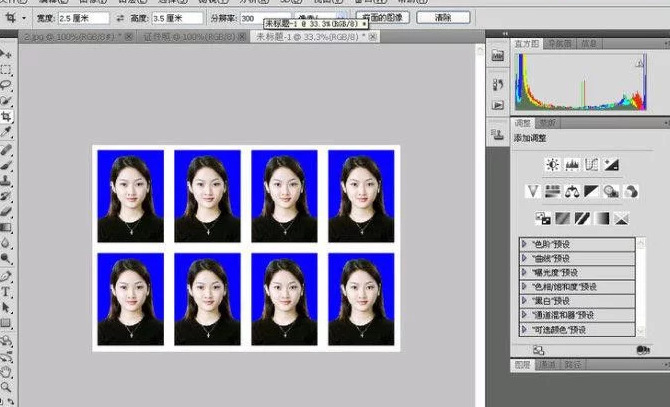Select the Hand tool
Screen dimensions: 670x407
coord(6,372)
